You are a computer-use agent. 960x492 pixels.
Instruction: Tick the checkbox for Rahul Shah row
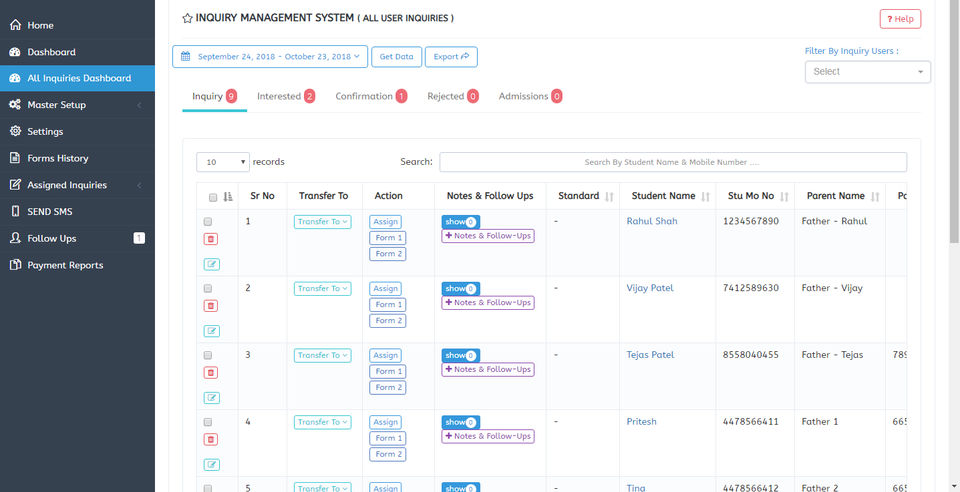208,221
